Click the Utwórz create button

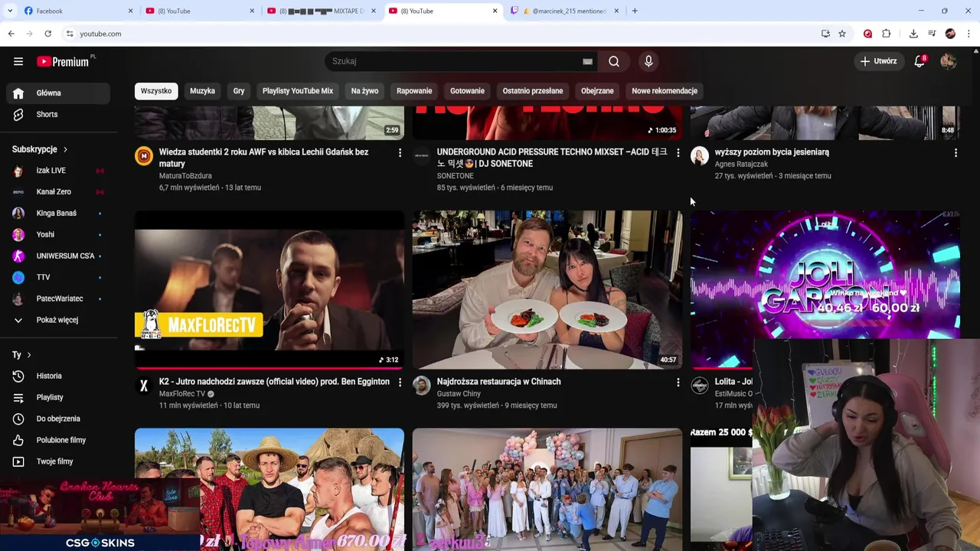[879, 61]
